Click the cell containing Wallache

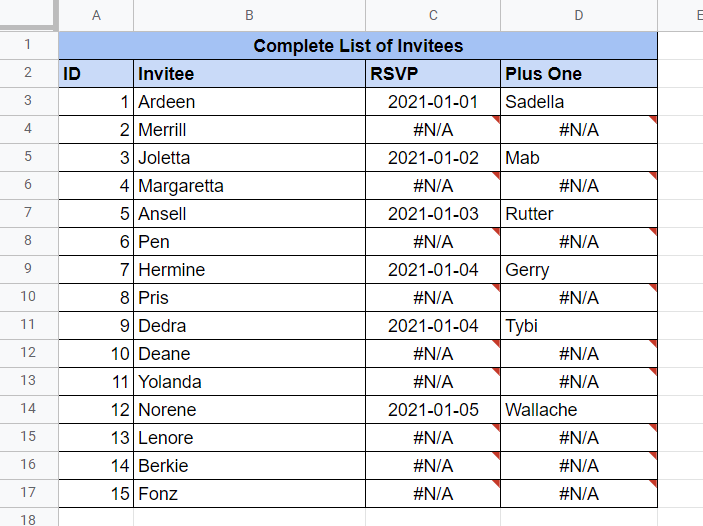[579, 410]
